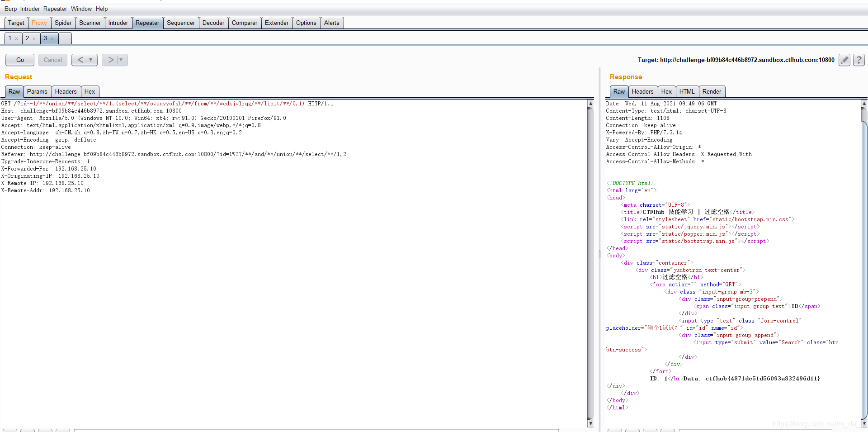Viewport: 868px width, 432px height.
Task: Switch to the Target tool tab
Action: coord(16,23)
